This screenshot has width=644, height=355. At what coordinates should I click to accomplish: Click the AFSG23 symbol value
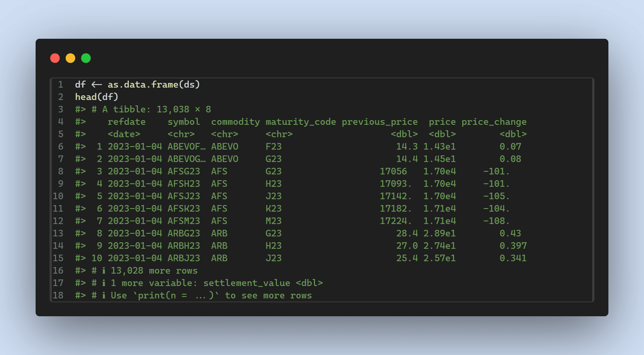click(184, 171)
